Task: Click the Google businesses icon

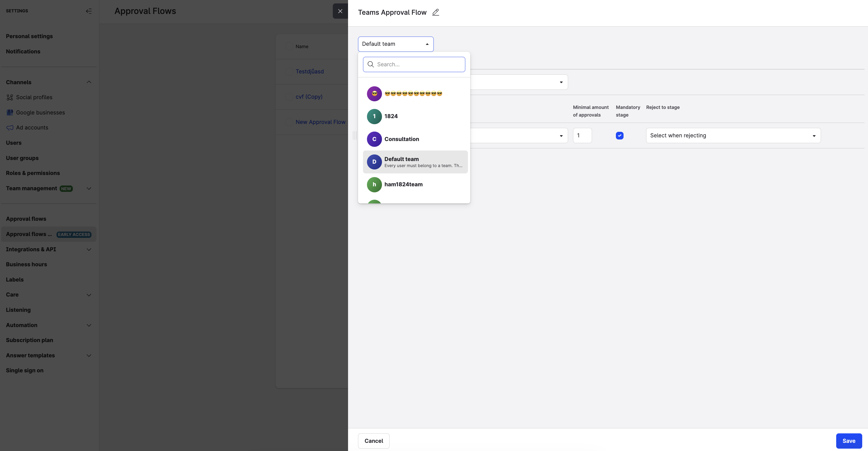Action: tap(10, 113)
